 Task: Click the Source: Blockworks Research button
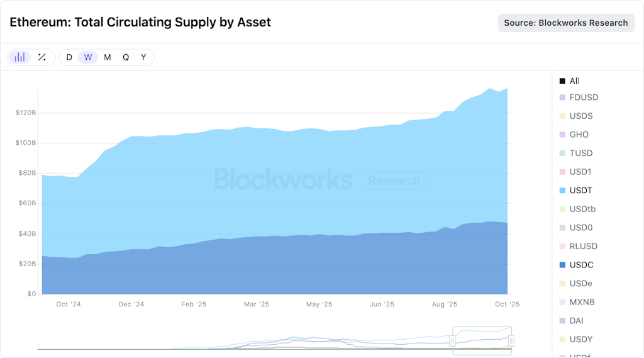(566, 23)
